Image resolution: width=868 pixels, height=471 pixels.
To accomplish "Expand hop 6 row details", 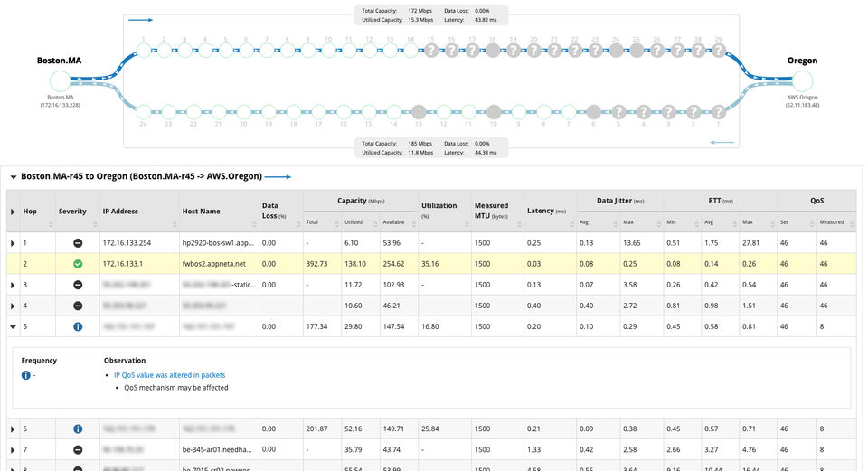I will coord(13,429).
